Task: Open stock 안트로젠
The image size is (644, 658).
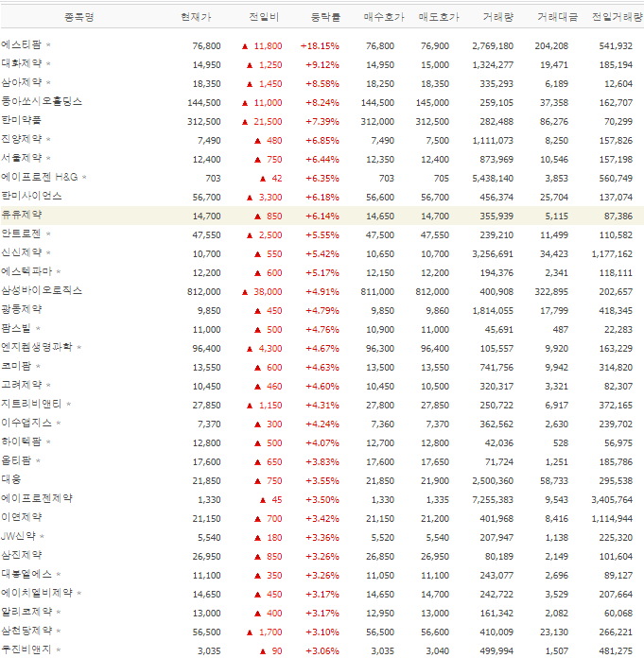Action: point(21,234)
